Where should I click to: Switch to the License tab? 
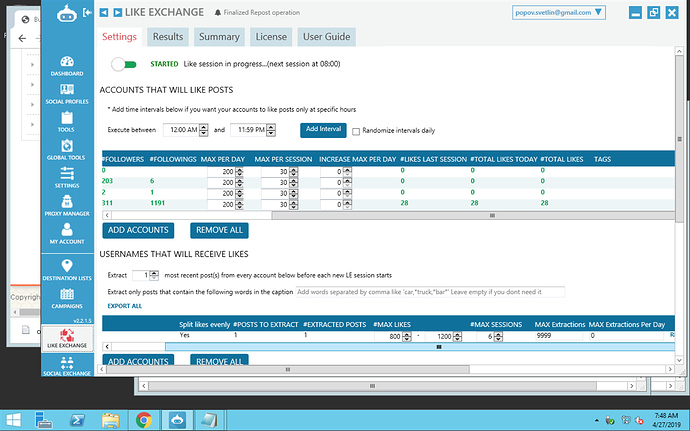pyautogui.click(x=271, y=37)
